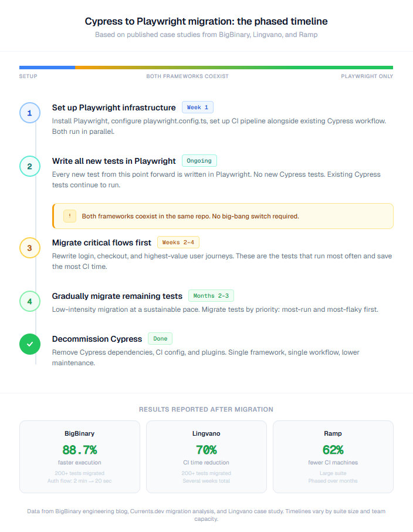Open the Lingvano 70% results card

[206, 456]
